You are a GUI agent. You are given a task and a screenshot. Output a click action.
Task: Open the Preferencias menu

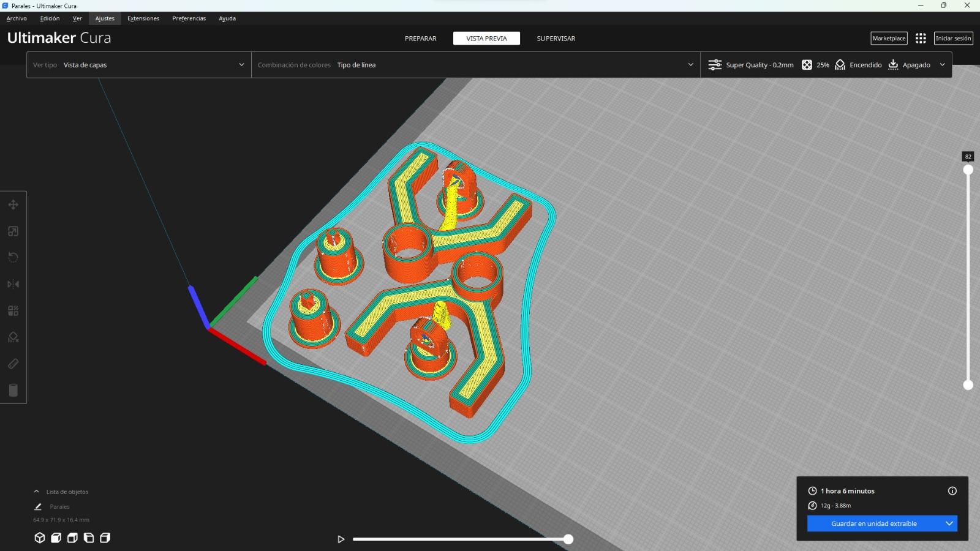pos(189,18)
